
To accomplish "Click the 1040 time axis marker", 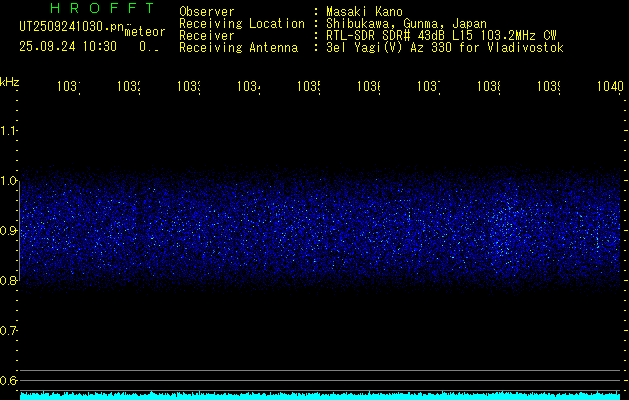I will click(607, 87).
